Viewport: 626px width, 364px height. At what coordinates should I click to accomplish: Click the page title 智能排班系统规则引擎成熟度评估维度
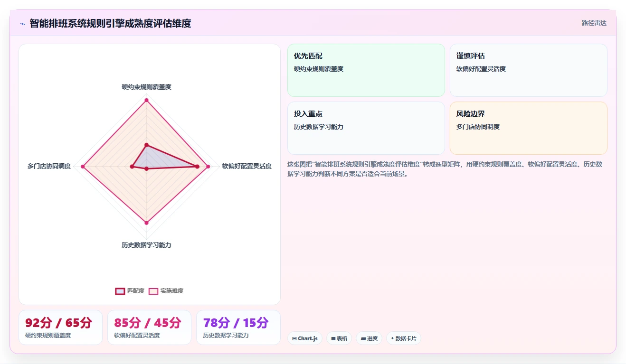tap(110, 23)
